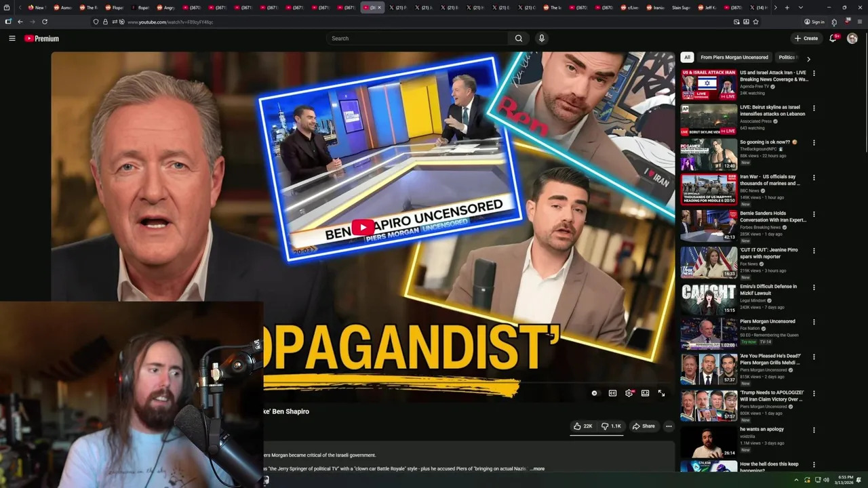
Task: Show hidden system tray icons chevron
Action: tap(796, 480)
